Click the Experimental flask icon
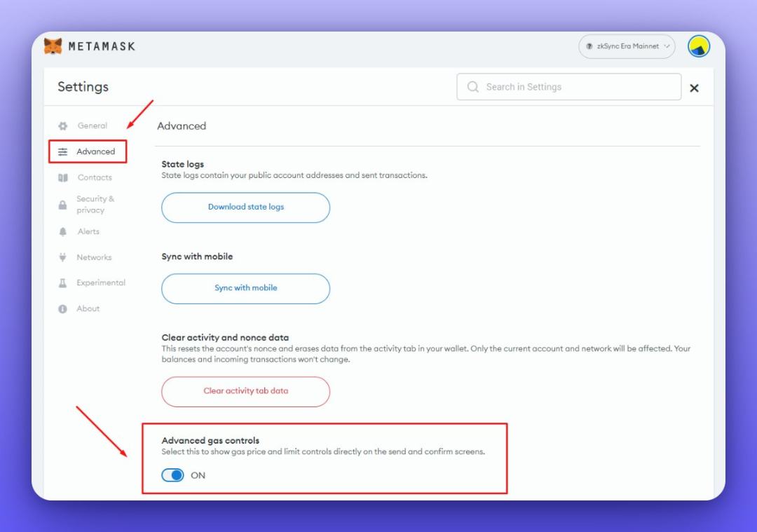This screenshot has height=532, width=757. pyautogui.click(x=62, y=283)
